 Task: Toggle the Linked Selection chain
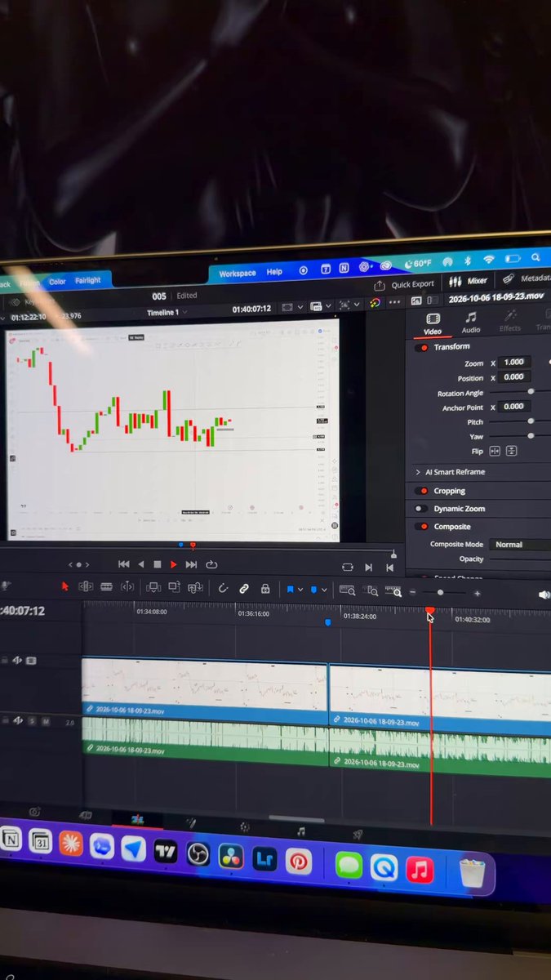(x=243, y=589)
